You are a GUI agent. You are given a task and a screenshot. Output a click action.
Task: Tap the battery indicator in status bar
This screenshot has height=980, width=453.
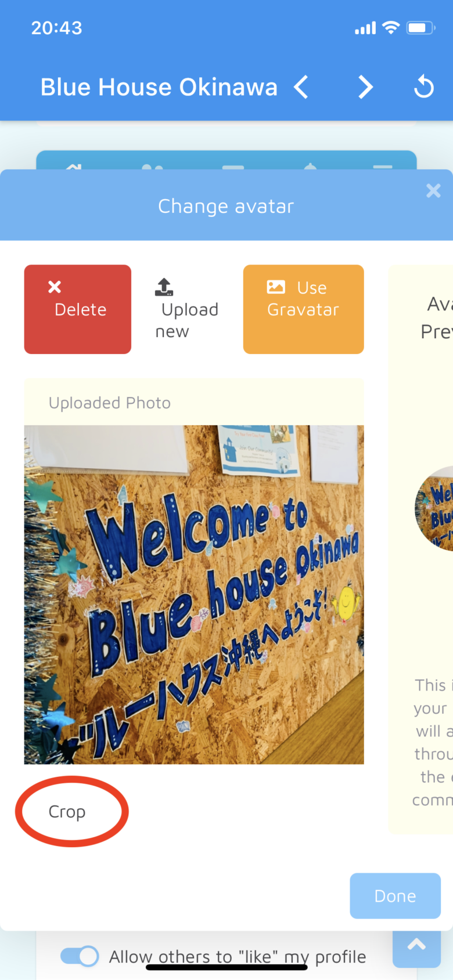pyautogui.click(x=421, y=27)
